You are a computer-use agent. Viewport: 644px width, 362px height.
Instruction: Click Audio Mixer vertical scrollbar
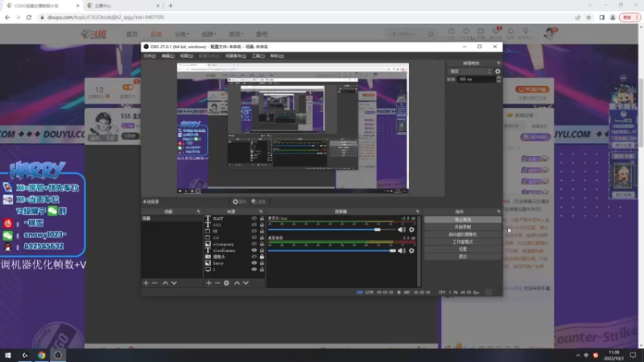419,251
